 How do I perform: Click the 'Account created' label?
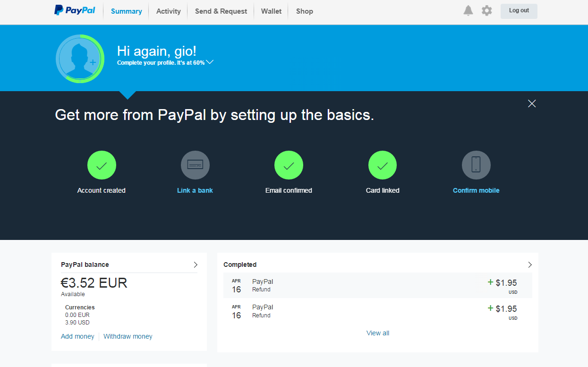point(102,190)
